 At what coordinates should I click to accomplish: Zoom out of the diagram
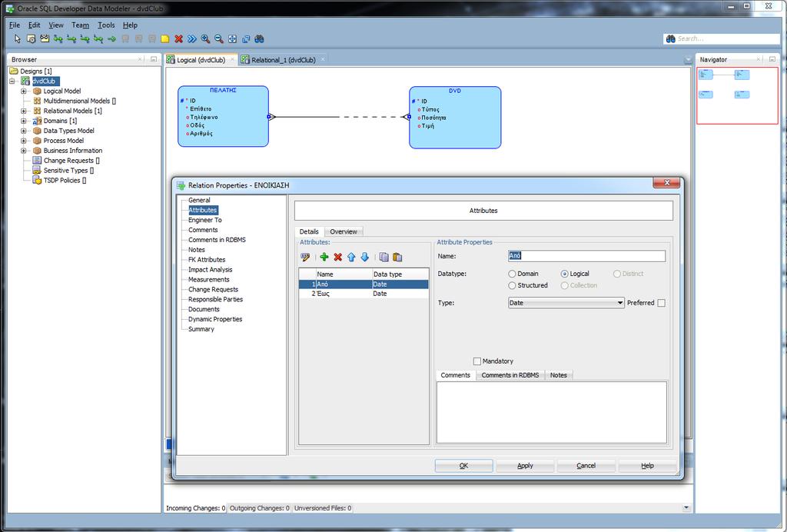pos(219,38)
